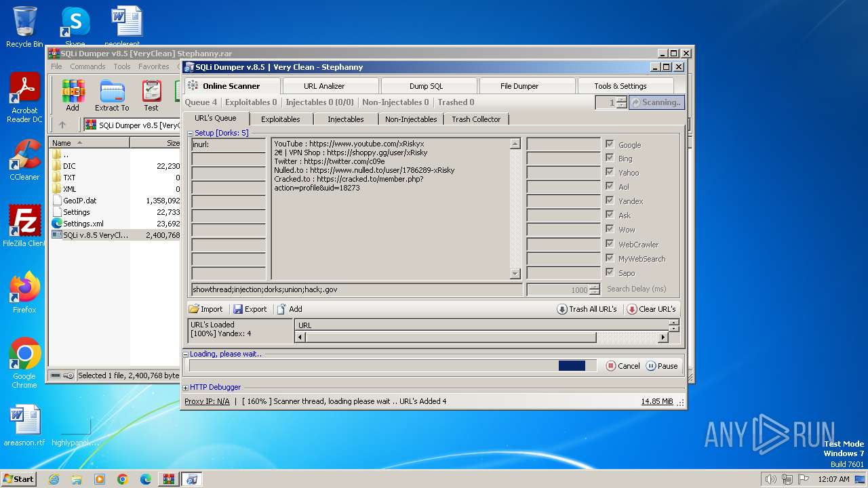Expand the HTTP Debugger section

186,388
